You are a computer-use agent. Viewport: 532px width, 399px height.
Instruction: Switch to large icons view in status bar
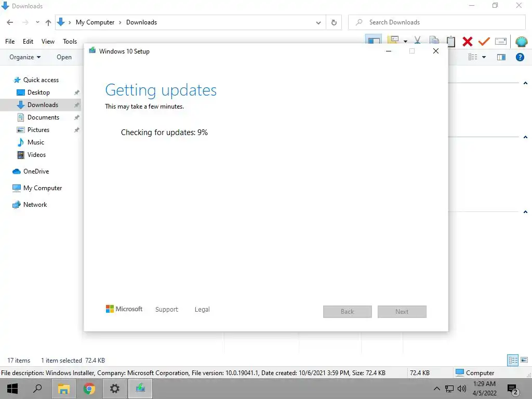coord(524,360)
